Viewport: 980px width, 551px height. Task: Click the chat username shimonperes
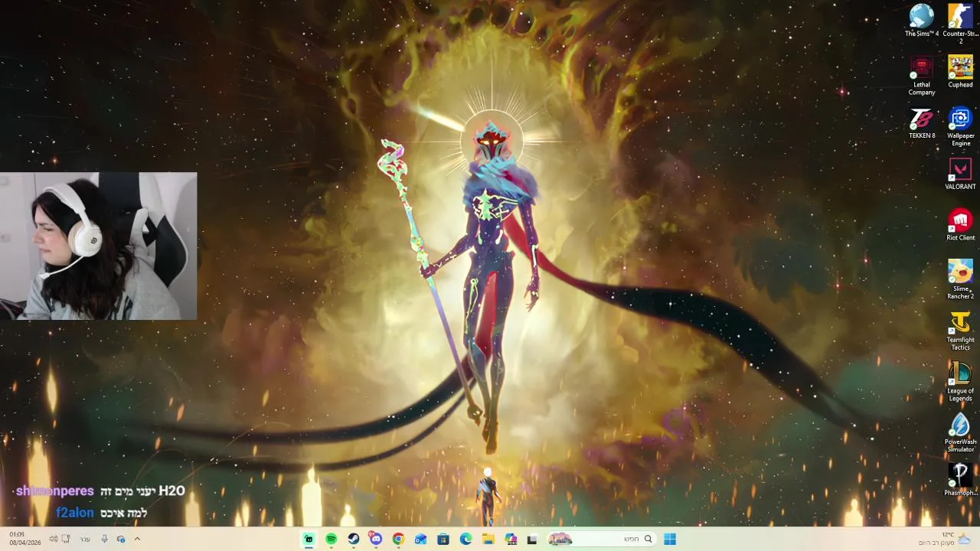tap(54, 491)
